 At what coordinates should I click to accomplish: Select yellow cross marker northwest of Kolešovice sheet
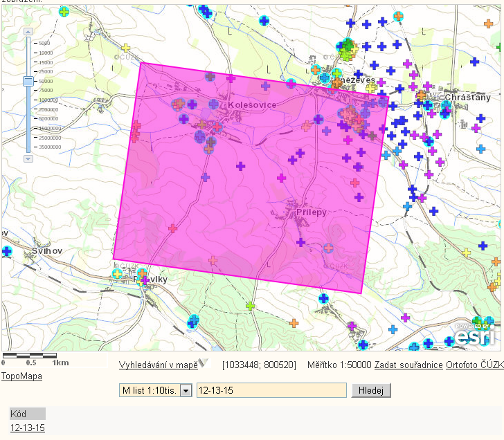point(126,48)
